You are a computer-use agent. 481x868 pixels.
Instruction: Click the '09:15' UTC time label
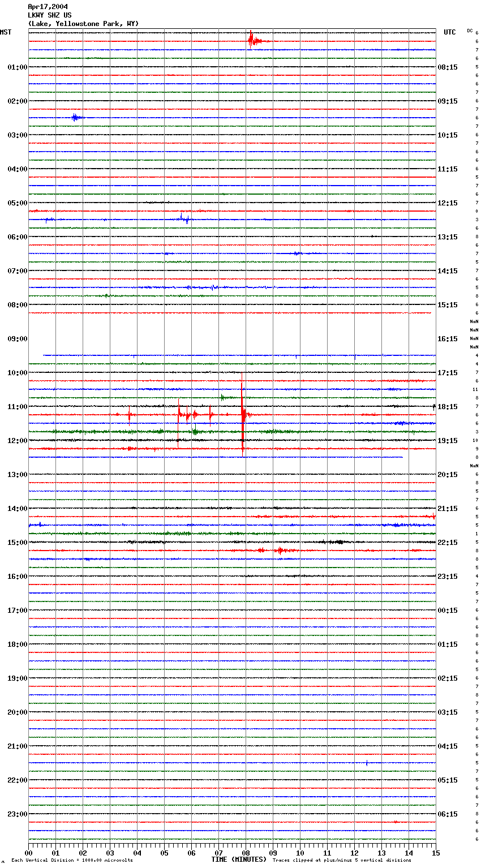coord(448,101)
